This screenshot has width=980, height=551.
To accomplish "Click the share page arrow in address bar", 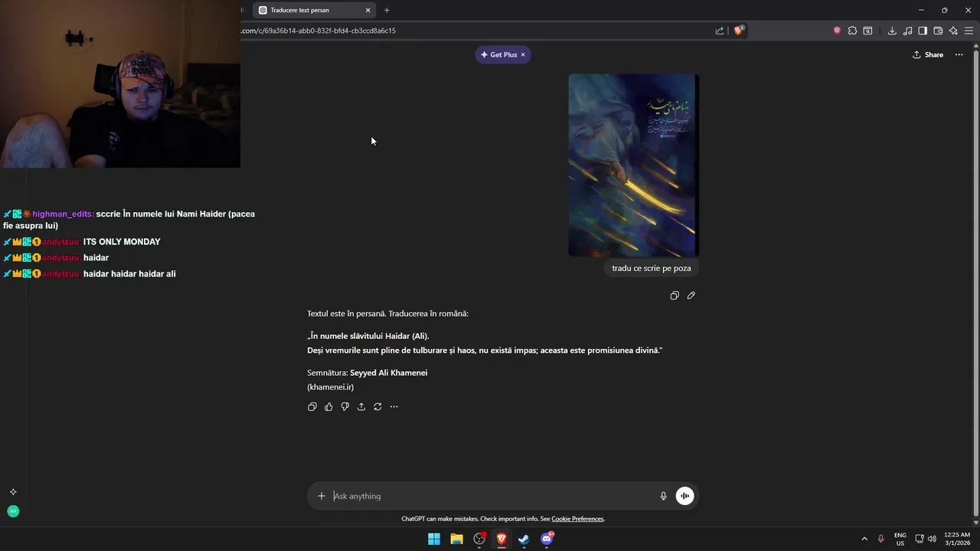I will tap(720, 31).
